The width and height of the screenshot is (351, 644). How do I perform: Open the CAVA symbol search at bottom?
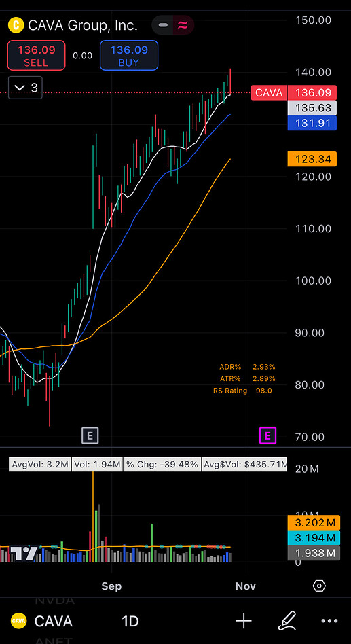(x=41, y=621)
